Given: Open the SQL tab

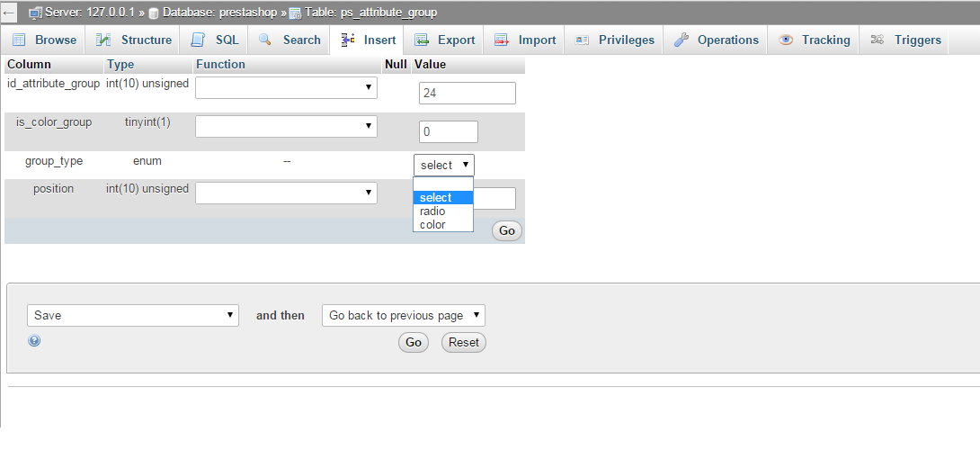Looking at the screenshot, I should [x=214, y=40].
